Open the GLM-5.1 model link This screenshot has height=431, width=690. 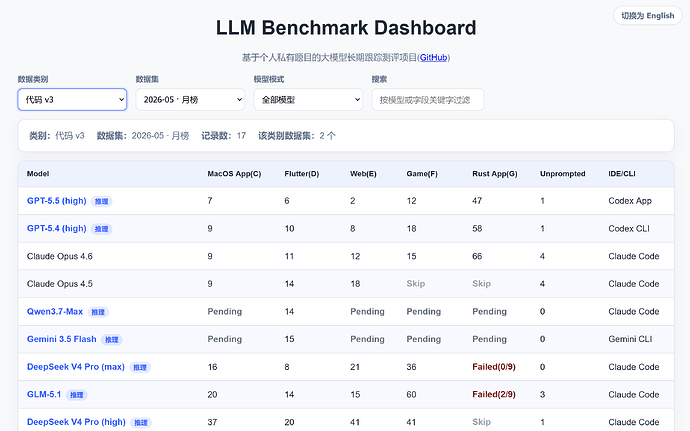click(x=44, y=394)
